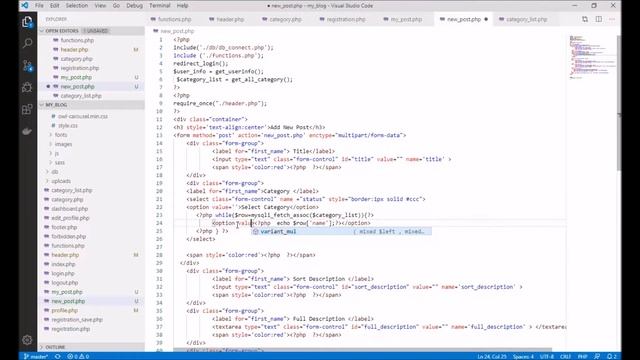640x360 pixels.
Task: Open the Extensions view
Action: pyautogui.click(x=27, y=109)
